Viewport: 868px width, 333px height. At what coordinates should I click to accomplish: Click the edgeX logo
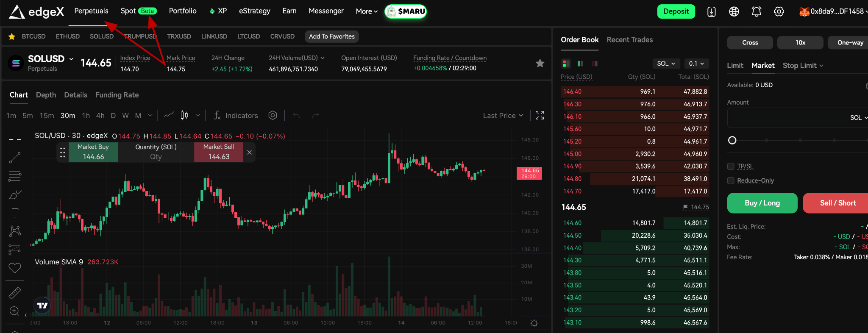(36, 11)
